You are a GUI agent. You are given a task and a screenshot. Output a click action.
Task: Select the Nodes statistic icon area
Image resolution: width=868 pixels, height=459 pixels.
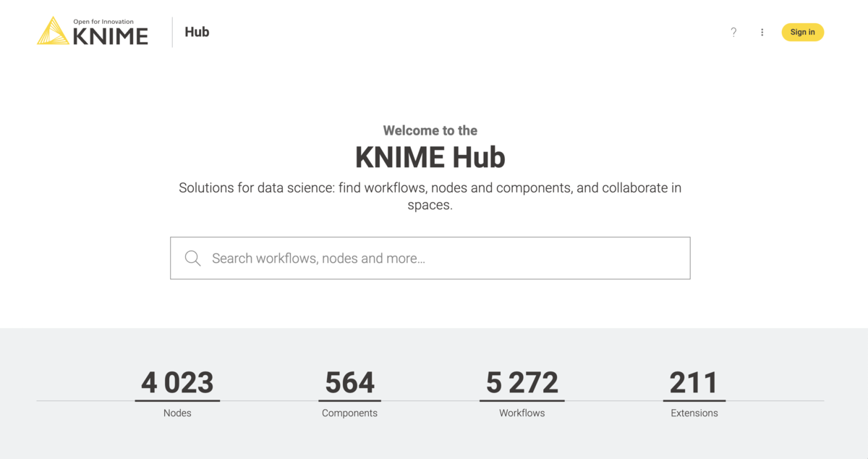pyautogui.click(x=177, y=382)
